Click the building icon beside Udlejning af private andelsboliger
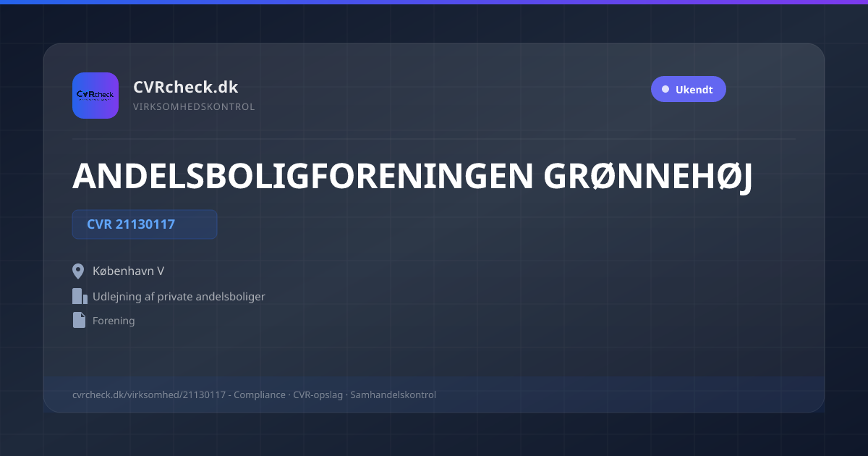This screenshot has height=456, width=868. [x=80, y=296]
